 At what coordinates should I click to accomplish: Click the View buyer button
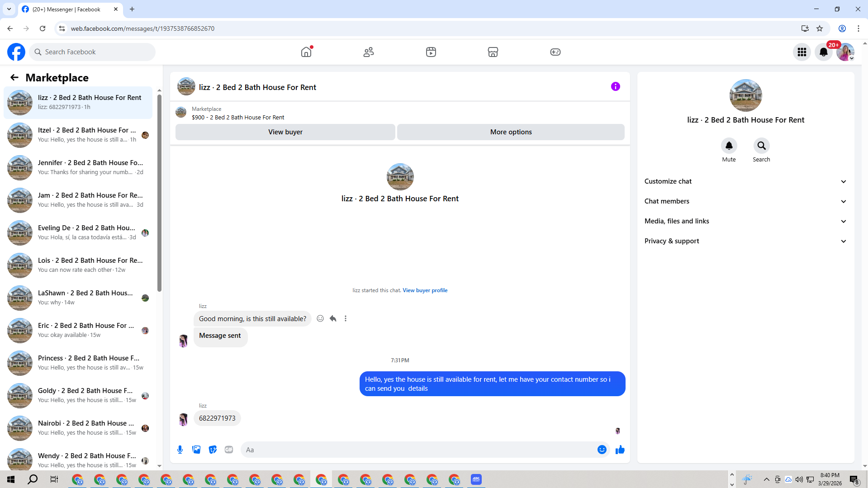point(285,132)
